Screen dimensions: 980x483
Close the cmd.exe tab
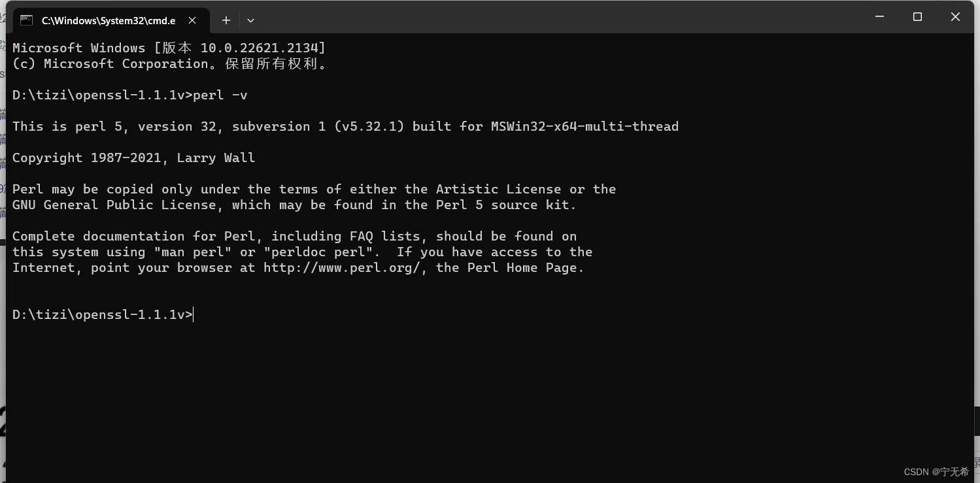point(192,20)
